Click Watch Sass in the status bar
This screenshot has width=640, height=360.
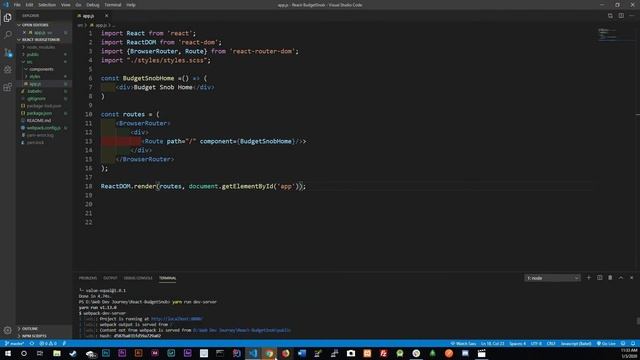point(463,343)
